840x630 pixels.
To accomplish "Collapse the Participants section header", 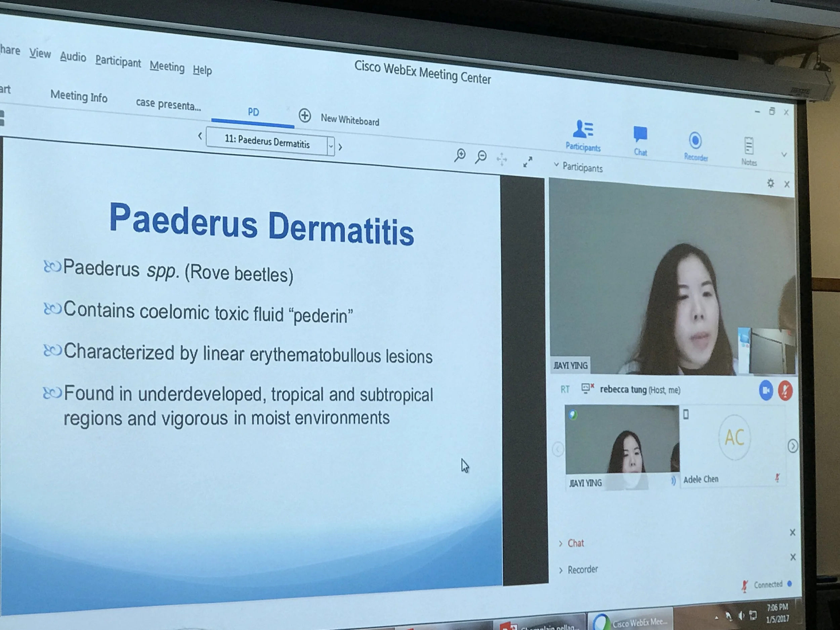I will pyautogui.click(x=556, y=165).
